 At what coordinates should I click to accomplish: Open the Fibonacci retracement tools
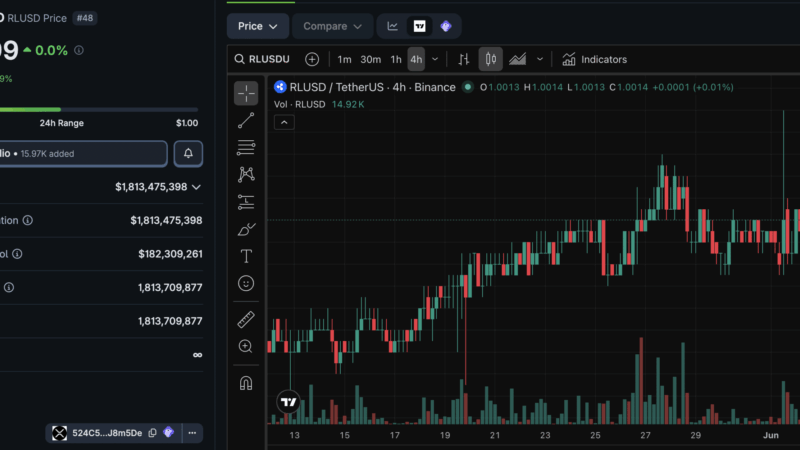[x=246, y=147]
